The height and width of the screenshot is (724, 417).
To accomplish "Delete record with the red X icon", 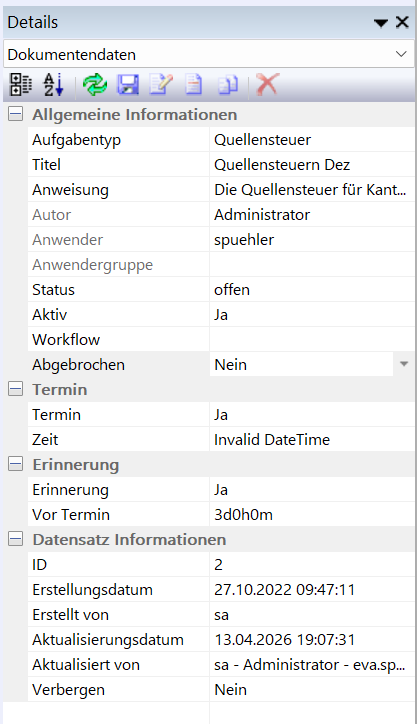I will click(268, 85).
